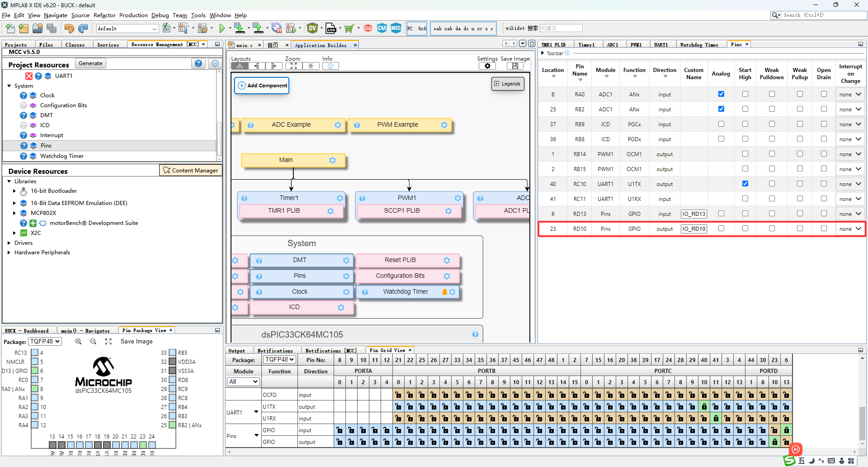This screenshot has height=467, width=868.
Task: Open the TMR1 PLIB block
Action: point(291,211)
